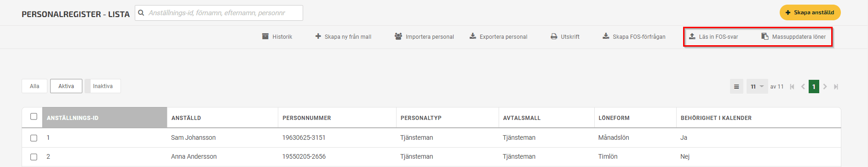Screen dimensions: 868x167
Task: Click the next page arrow
Action: pos(825,86)
